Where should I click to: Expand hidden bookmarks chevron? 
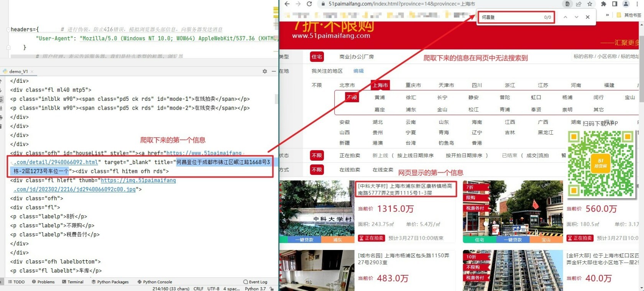[607, 15]
